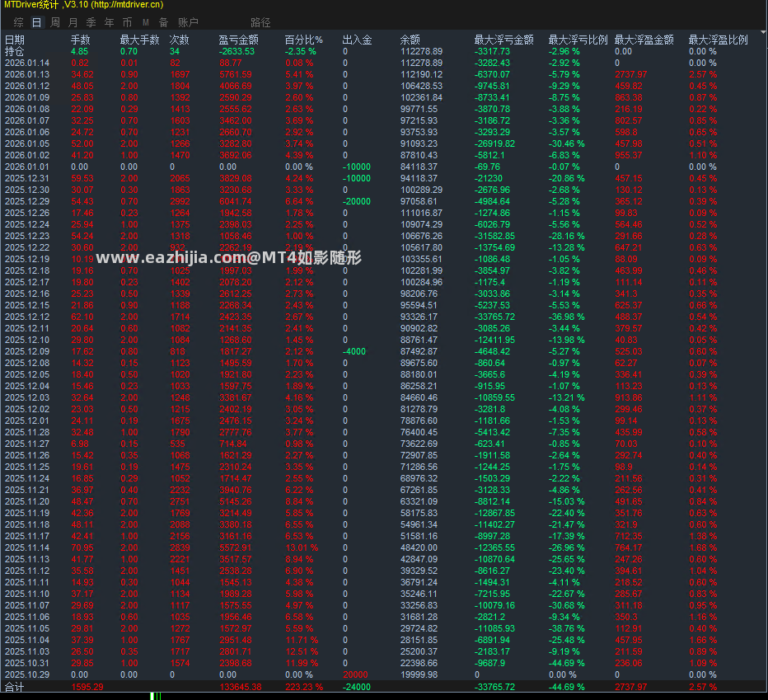Switch to the 年 yearly tab

(110, 22)
